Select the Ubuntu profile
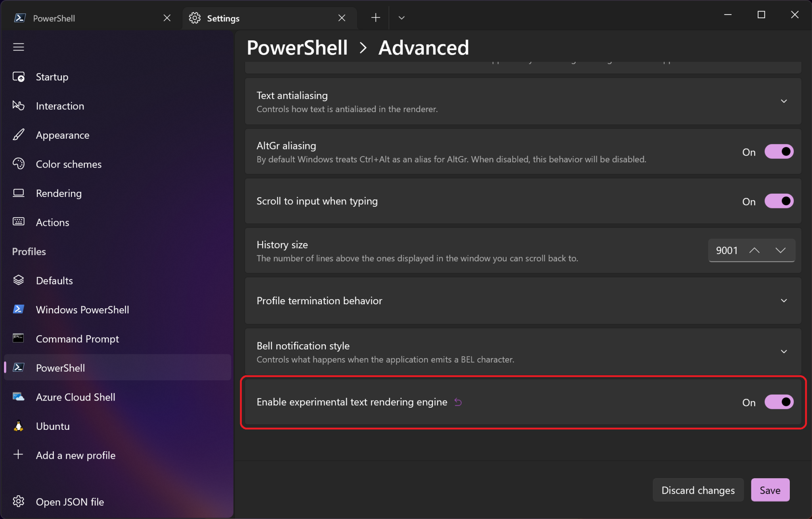Screen dimensions: 812x519 (53, 426)
